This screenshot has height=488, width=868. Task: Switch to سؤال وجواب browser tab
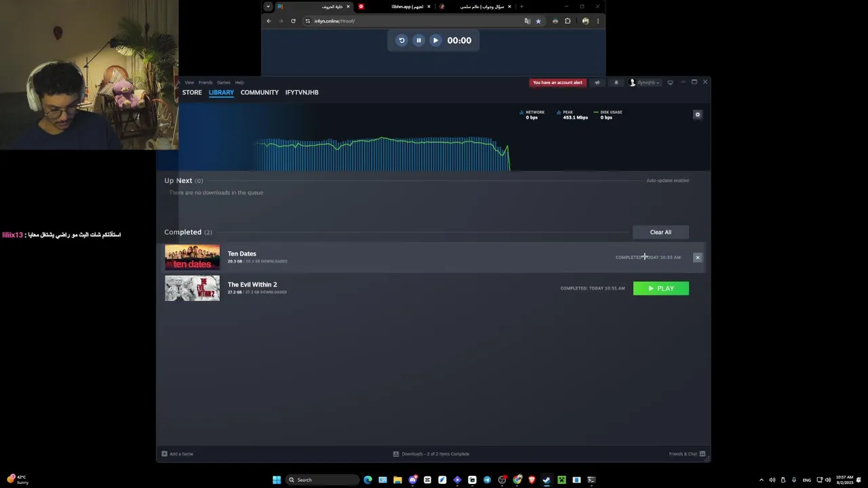click(x=475, y=7)
